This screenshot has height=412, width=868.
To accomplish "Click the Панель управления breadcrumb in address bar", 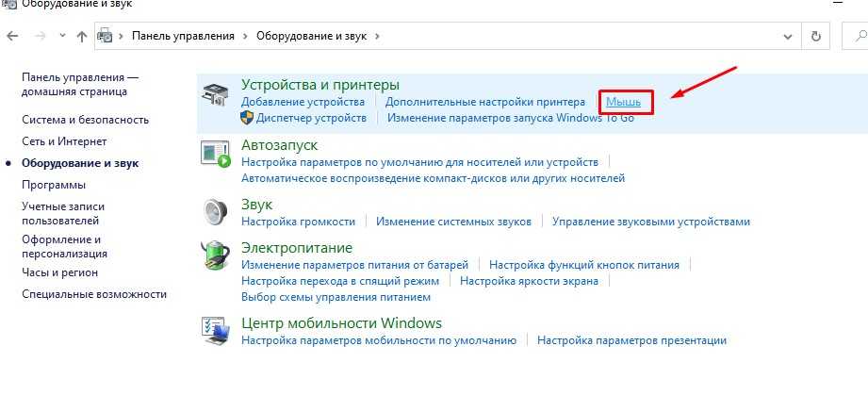I will click(183, 36).
